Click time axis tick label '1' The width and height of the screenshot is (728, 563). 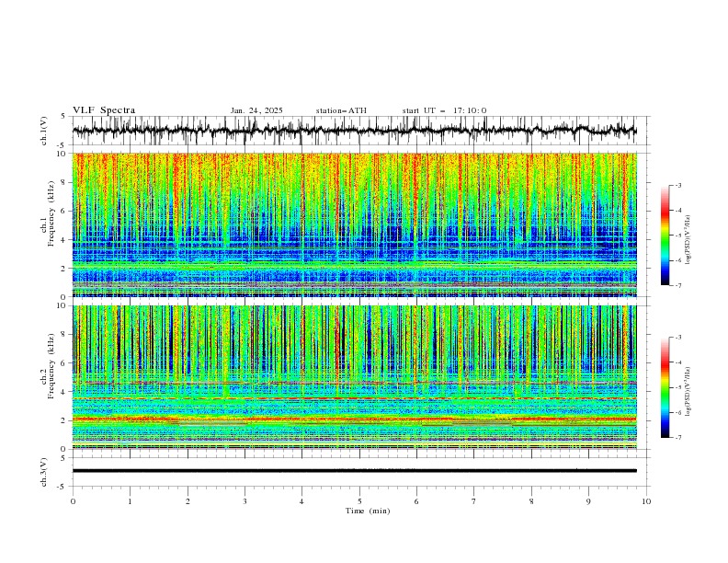(x=130, y=501)
